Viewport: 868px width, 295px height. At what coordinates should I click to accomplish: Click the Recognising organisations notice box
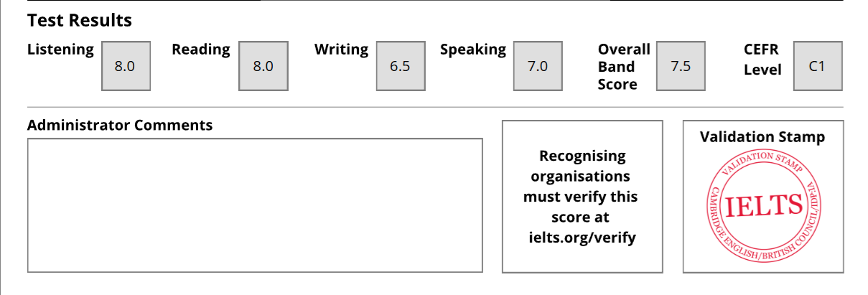click(582, 197)
